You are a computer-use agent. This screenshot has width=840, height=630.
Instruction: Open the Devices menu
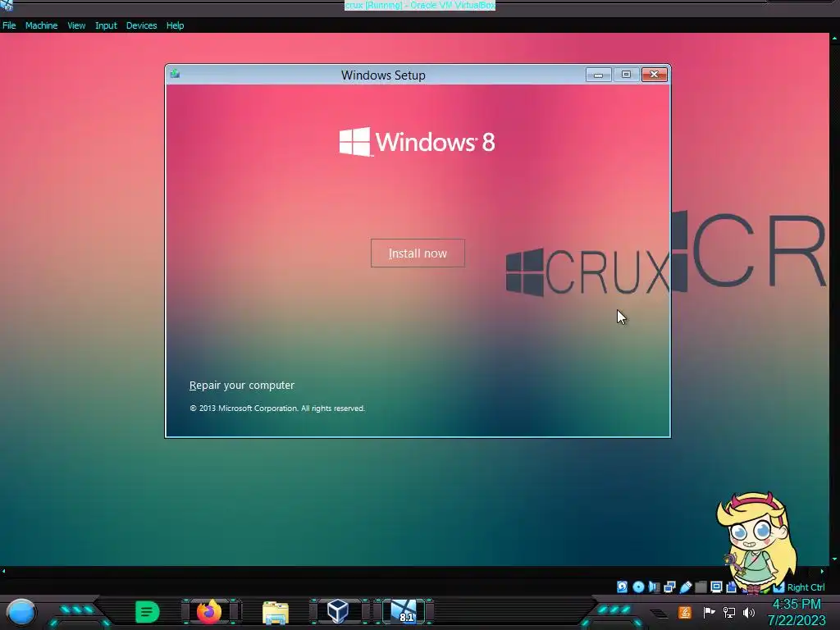(141, 25)
